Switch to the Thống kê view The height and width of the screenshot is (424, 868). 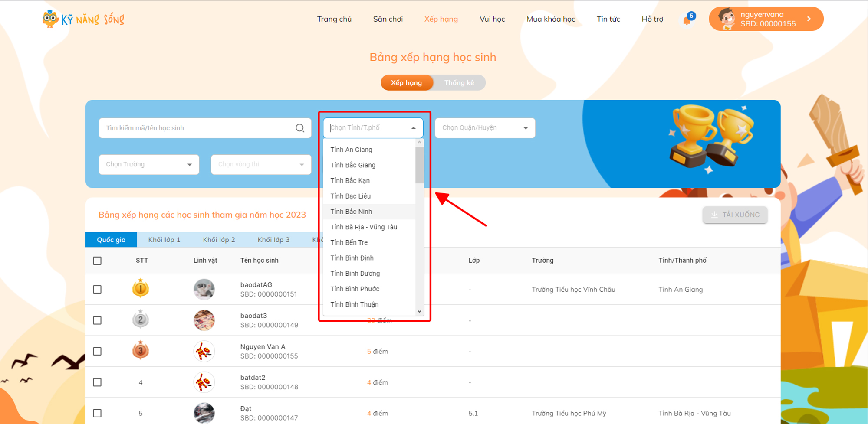tap(459, 83)
